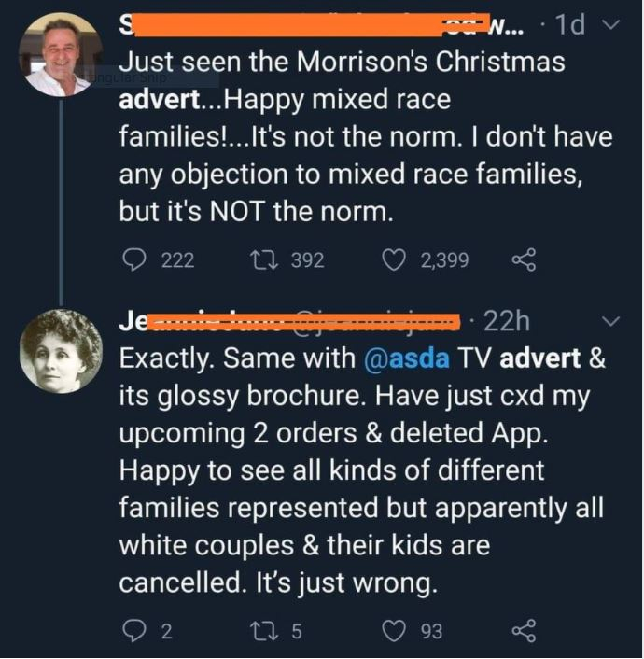Expand the options chevron next to 22h
The height and width of the screenshot is (659, 644).
point(612,321)
